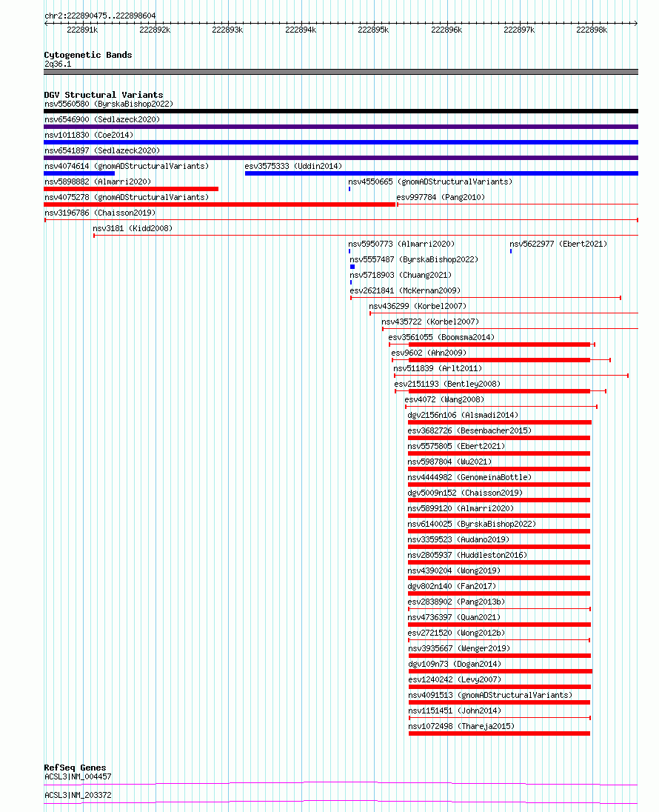Click nsv4091513 (gnomADStructuralVariants) label

[490, 694]
